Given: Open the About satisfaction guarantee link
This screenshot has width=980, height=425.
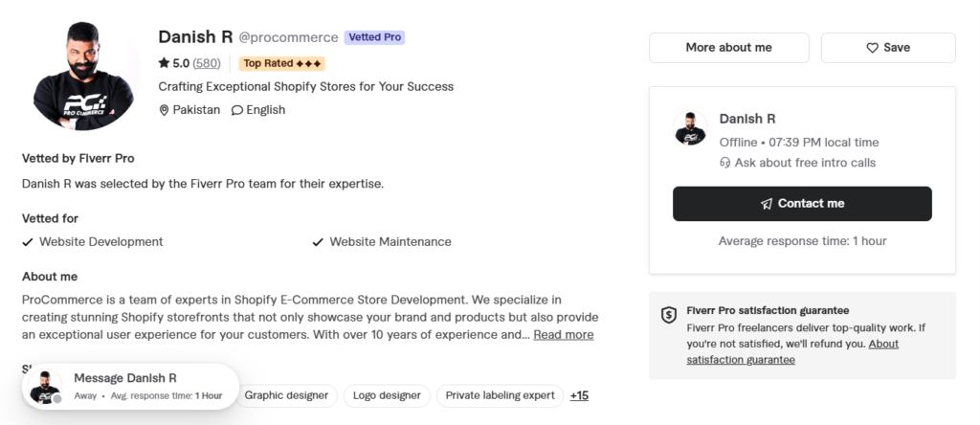Looking at the screenshot, I should (792, 352).
